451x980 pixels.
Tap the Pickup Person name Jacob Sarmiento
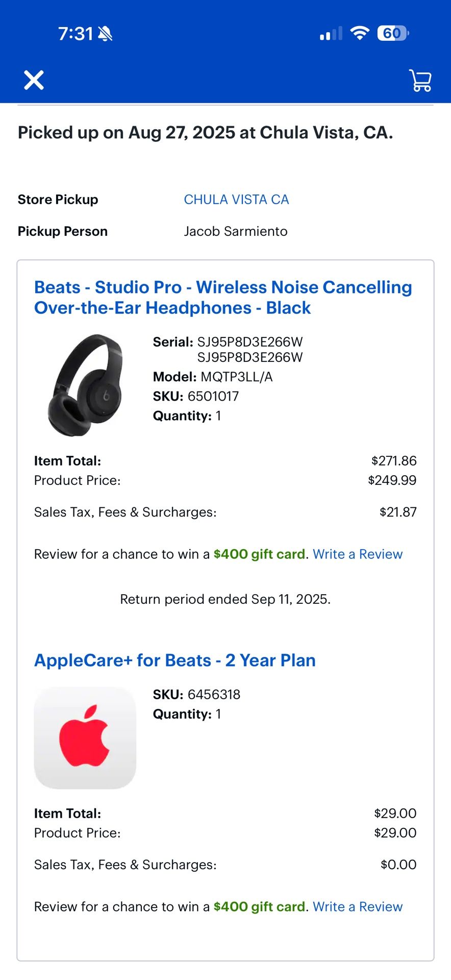pos(236,231)
